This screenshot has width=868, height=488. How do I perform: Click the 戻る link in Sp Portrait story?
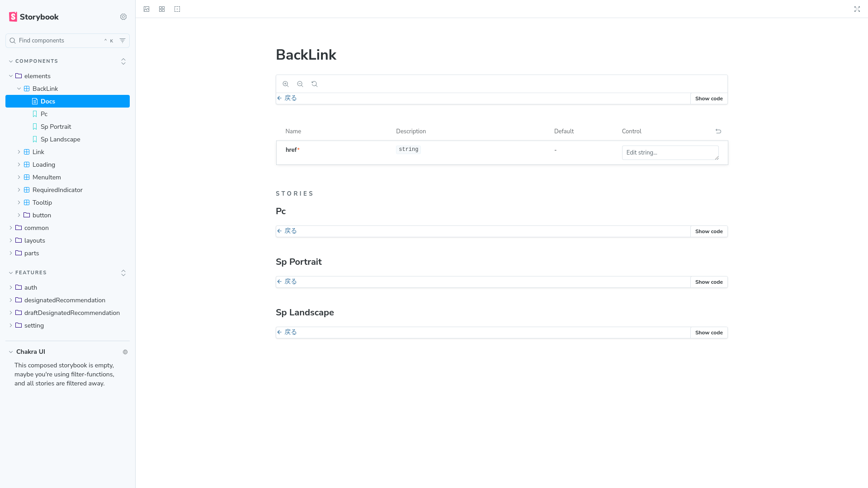287,282
